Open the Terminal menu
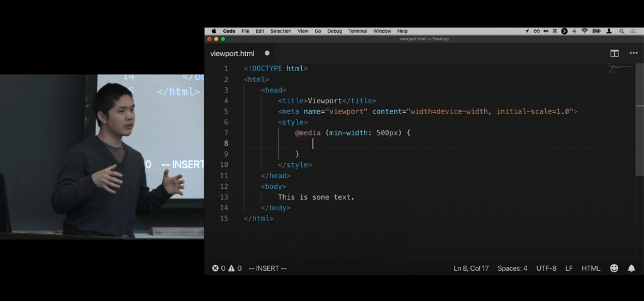Screen dimensions: 644x301 357,31
